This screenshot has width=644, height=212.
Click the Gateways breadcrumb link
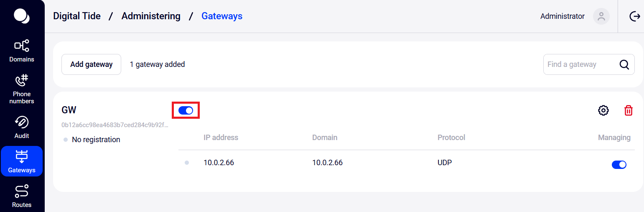[x=222, y=16]
